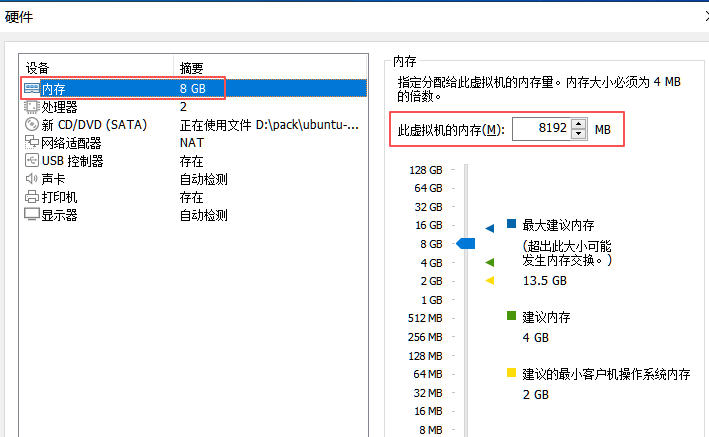Click the memory slider thumb at 8 GB
Viewport: 709px width, 437px height.
[x=465, y=244]
